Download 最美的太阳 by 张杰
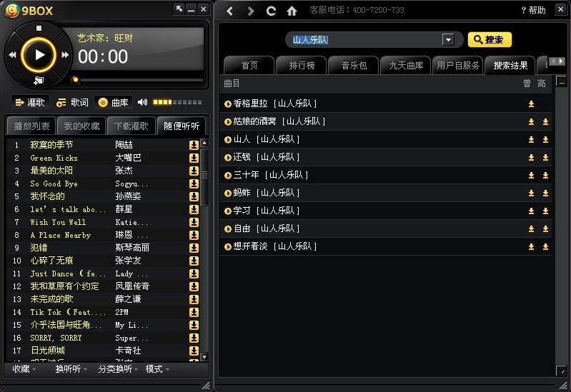Image resolution: width=571 pixels, height=392 pixels. pos(194,171)
